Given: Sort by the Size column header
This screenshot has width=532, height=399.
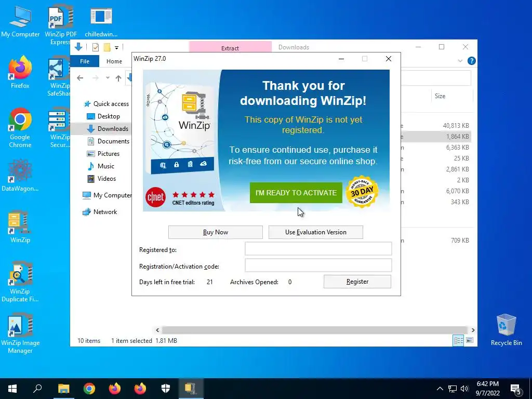Looking at the screenshot, I should tap(453, 96).
